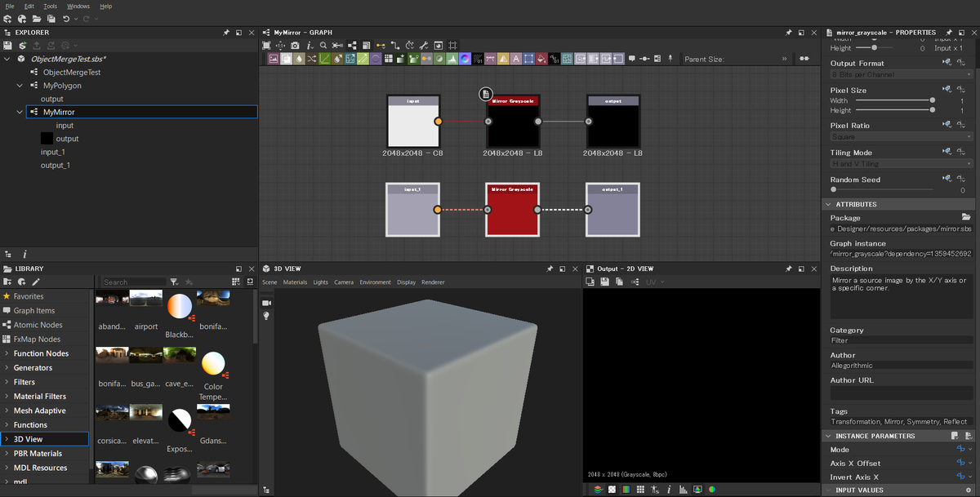Click the color wheel icon in 2D View
This screenshot has width=980, height=497.
tap(711, 490)
